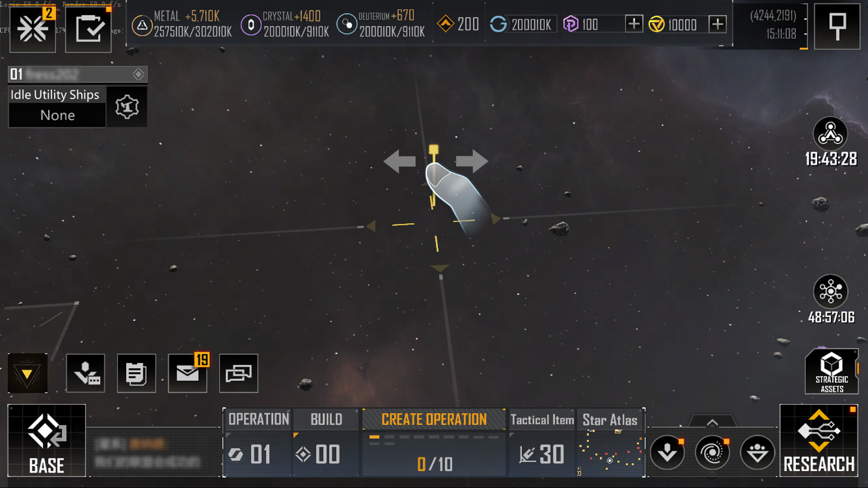Click the download arrow circle icon
Image resolution: width=868 pixels, height=488 pixels.
click(667, 452)
